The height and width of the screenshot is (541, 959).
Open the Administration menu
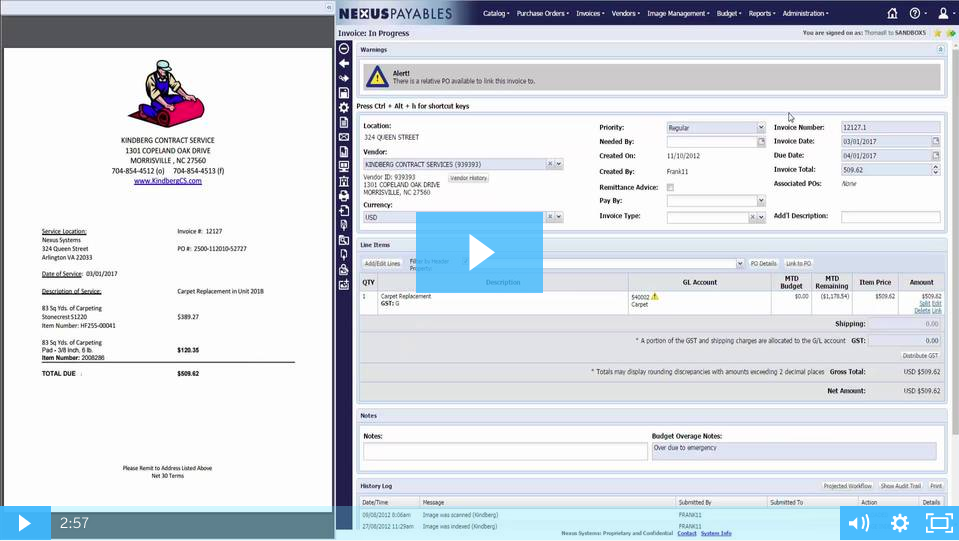[x=805, y=13]
